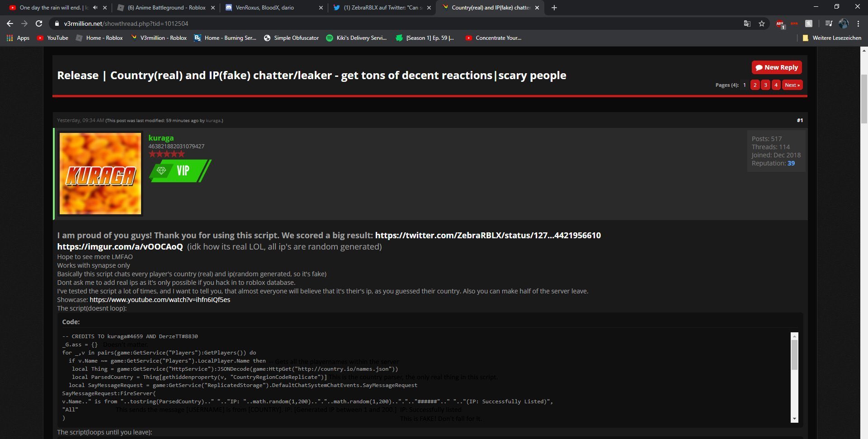Open the Adblock Plus extension
This screenshot has height=439, width=868.
pos(780,24)
